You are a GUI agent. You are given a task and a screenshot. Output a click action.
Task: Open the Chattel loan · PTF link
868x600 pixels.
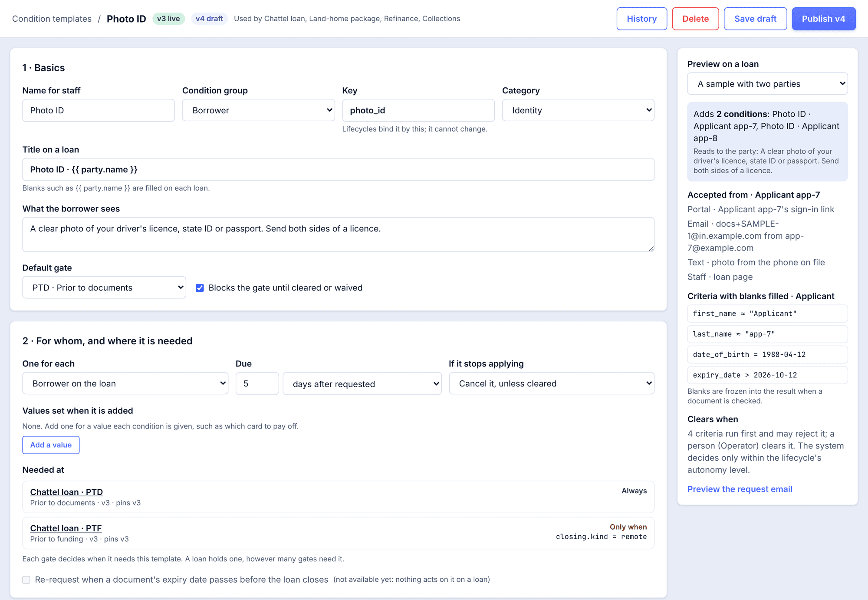pos(66,528)
